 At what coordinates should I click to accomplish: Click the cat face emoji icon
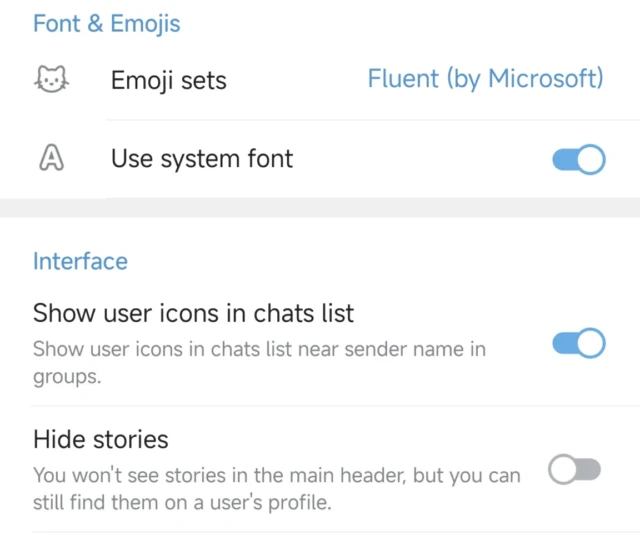point(48,79)
